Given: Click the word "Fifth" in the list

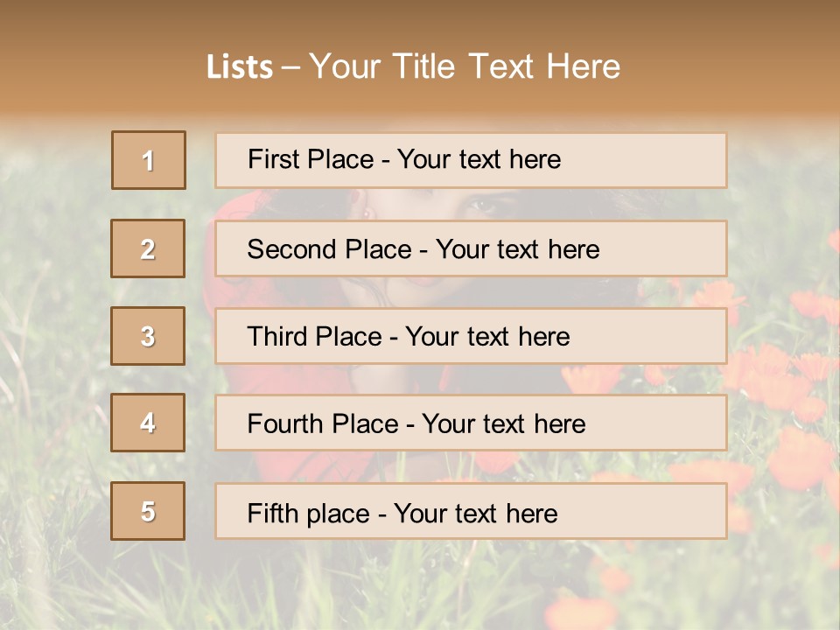Looking at the screenshot, I should pyautogui.click(x=272, y=513).
